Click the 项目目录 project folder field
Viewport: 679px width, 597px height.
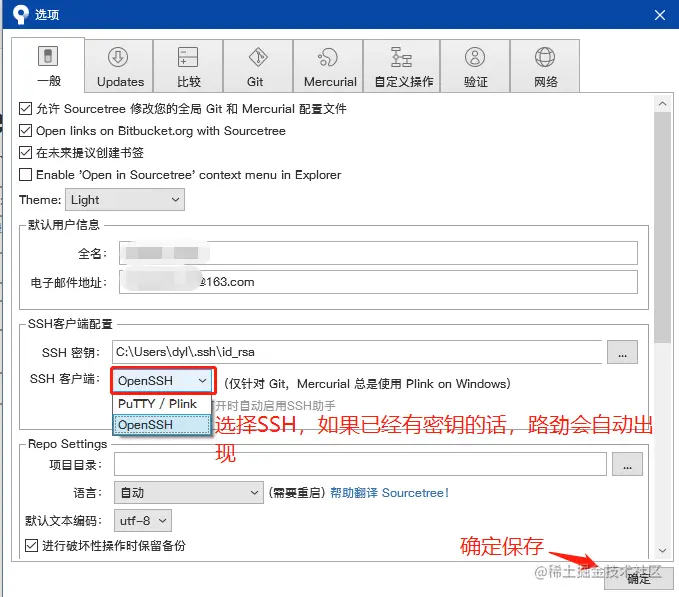360,464
